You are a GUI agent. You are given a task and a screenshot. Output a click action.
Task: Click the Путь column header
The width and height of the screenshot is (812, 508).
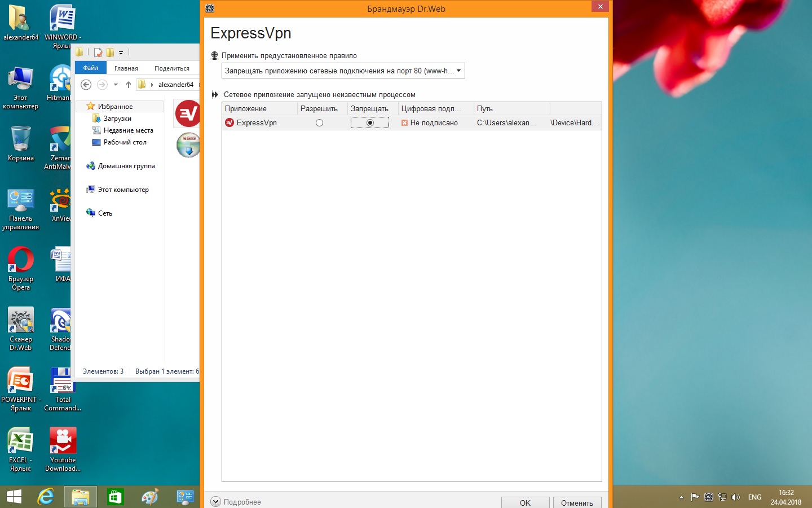[512, 109]
